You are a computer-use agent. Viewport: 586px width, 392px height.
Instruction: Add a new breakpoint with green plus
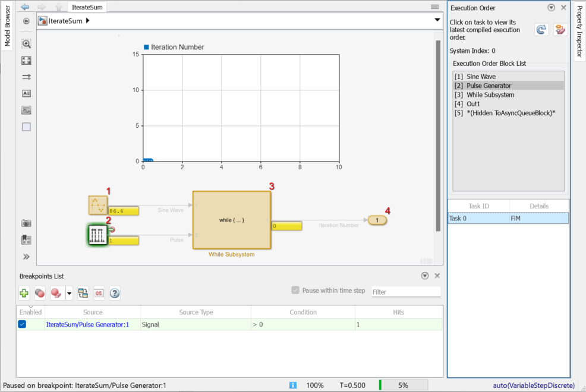[24, 293]
